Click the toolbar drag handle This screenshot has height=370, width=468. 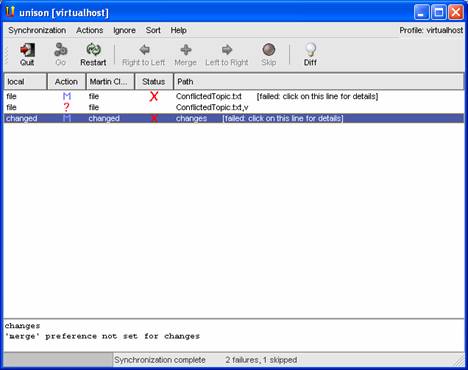click(x=6, y=54)
